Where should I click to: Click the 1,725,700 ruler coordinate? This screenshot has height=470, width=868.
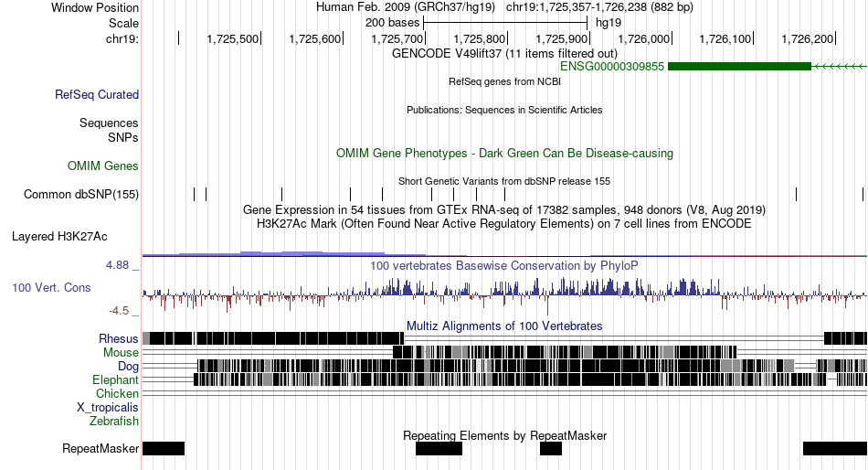point(397,38)
